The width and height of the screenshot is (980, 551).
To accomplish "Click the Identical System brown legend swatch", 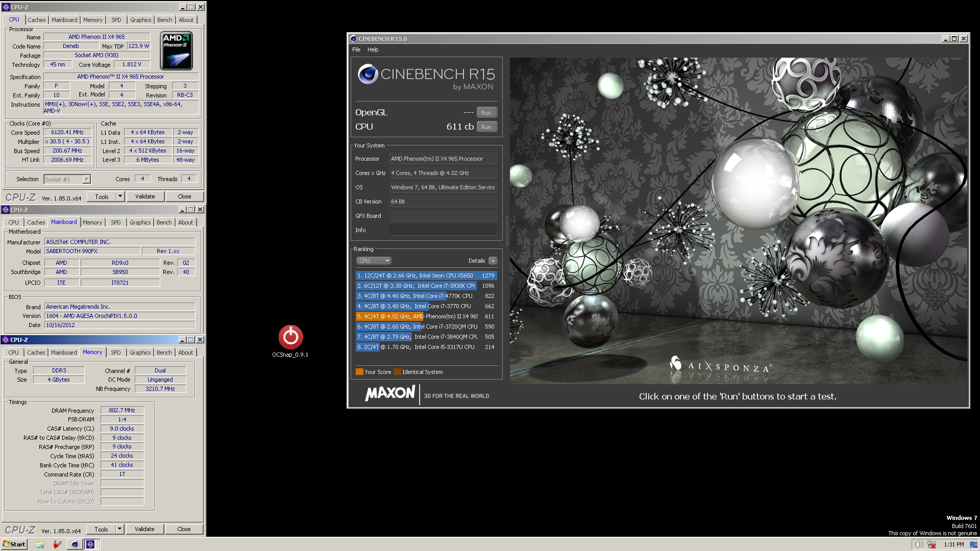I will (x=397, y=372).
